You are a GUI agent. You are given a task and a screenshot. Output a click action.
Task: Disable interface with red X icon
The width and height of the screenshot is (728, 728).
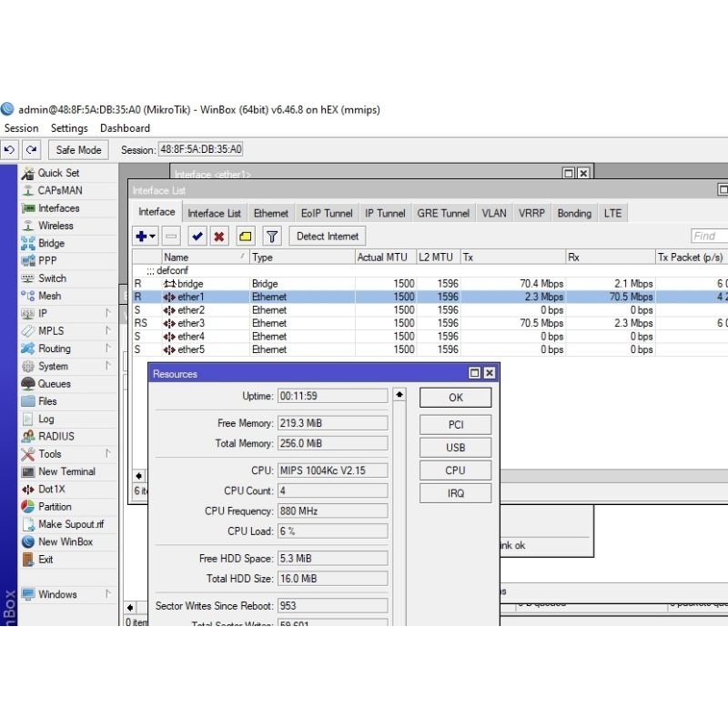tap(219, 237)
